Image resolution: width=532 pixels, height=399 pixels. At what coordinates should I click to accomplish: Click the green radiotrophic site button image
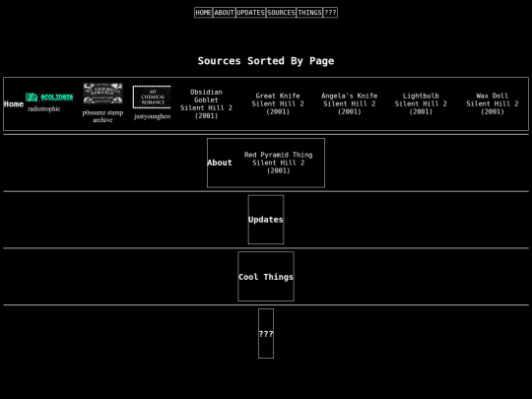(49, 97)
